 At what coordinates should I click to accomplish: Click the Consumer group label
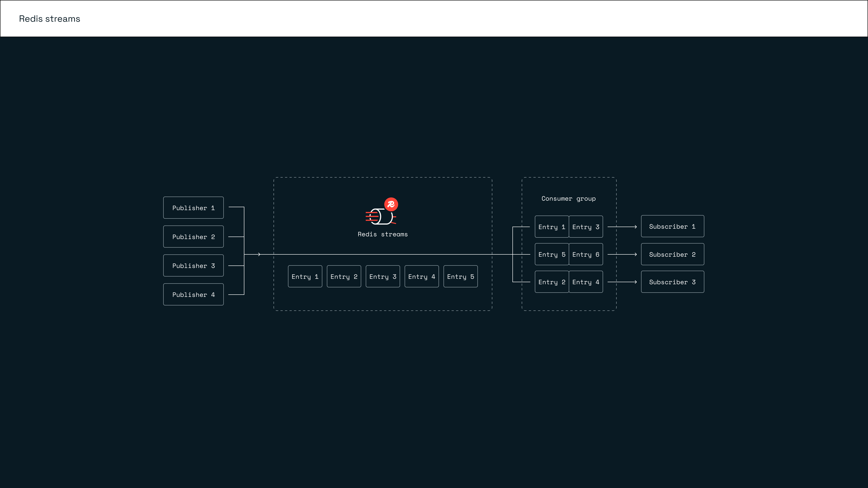coord(568,198)
